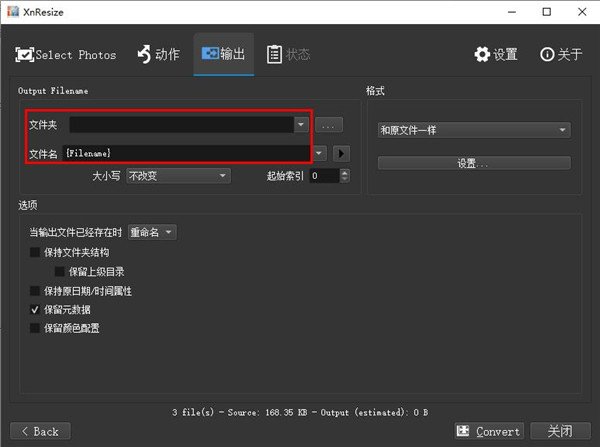Decrease the 起始索引 value with down arrow
The width and height of the screenshot is (600, 447).
(x=345, y=179)
